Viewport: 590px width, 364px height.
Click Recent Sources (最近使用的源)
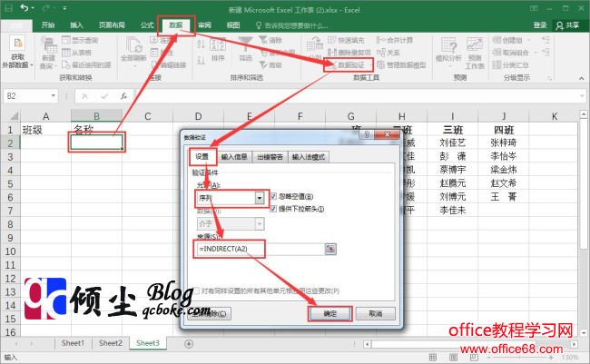click(86, 64)
